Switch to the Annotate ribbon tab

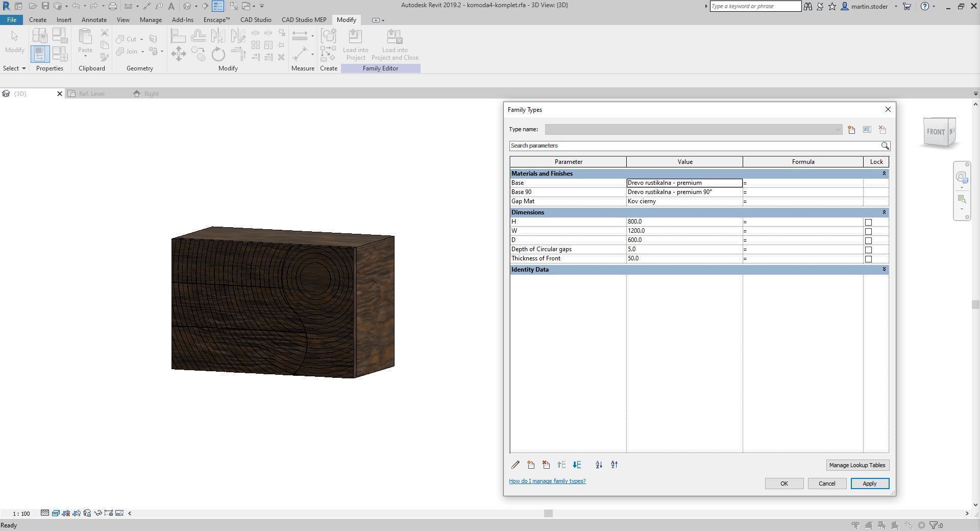tap(94, 19)
